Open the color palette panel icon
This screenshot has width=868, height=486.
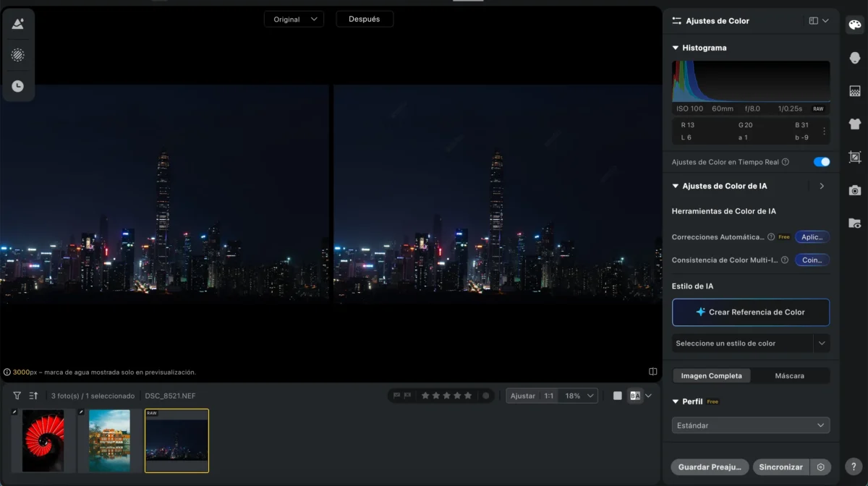[855, 25]
